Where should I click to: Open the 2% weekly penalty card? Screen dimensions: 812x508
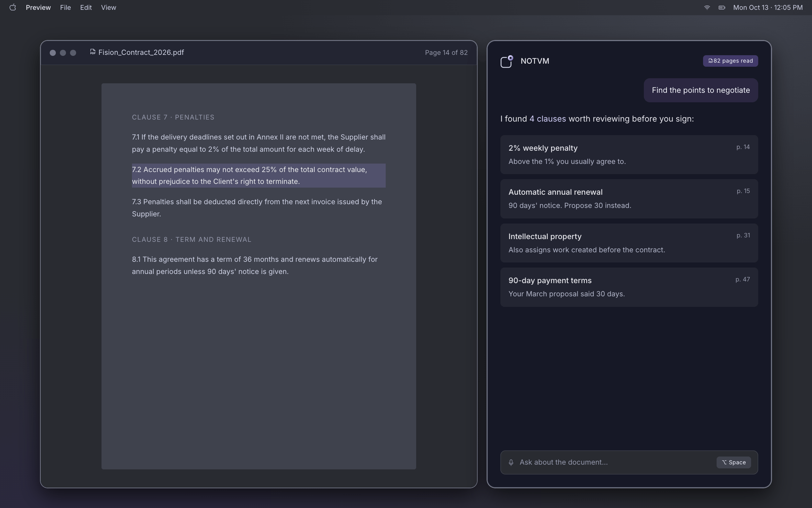click(x=629, y=154)
